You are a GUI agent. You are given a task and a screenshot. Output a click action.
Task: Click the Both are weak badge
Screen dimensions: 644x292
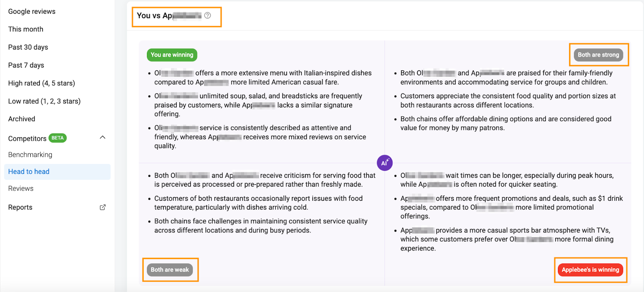coord(170,269)
